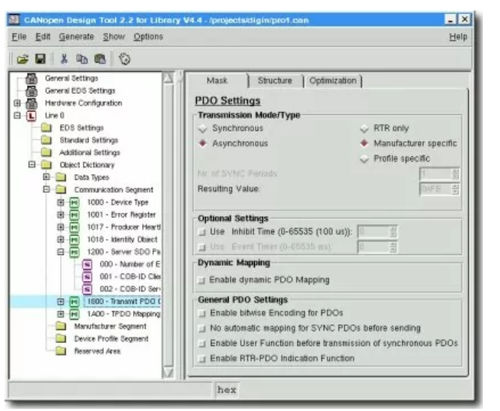
Task: Collapse the Object Dictionary node
Action: (x=32, y=164)
